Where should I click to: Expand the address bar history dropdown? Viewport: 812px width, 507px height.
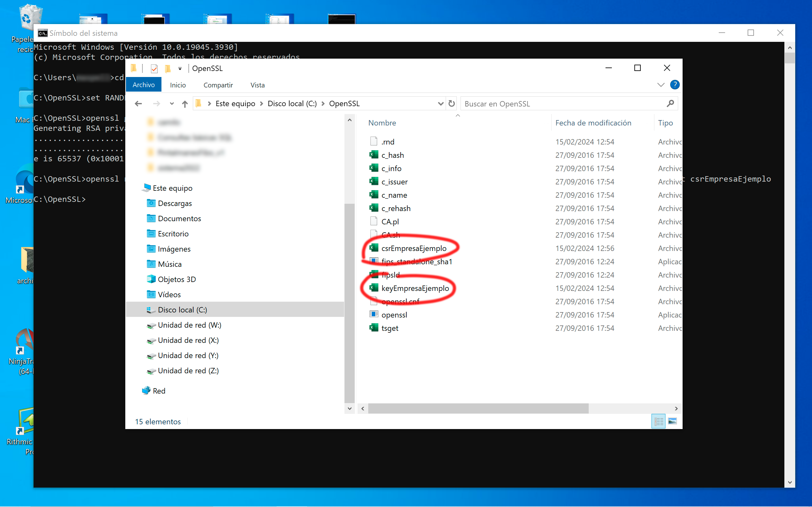click(x=440, y=103)
